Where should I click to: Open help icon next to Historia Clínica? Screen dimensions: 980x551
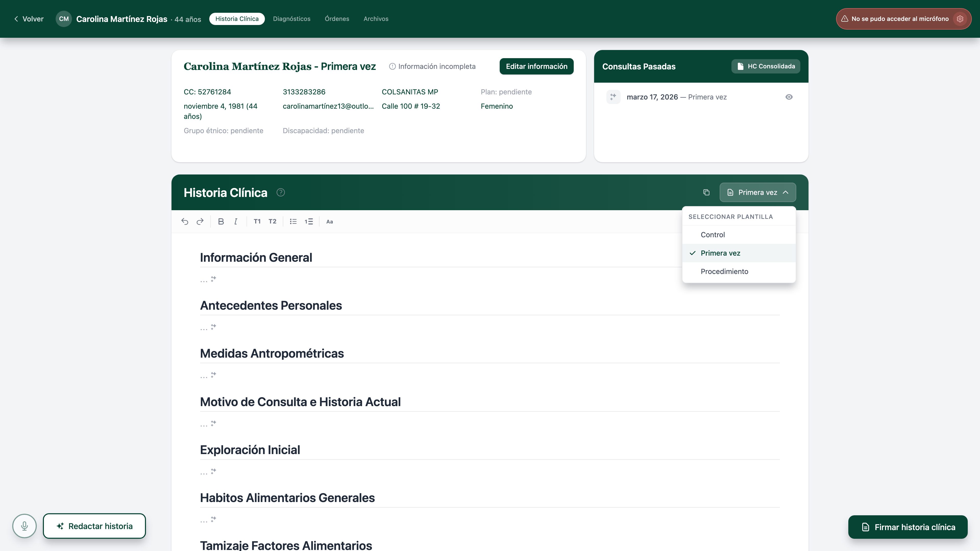(281, 192)
